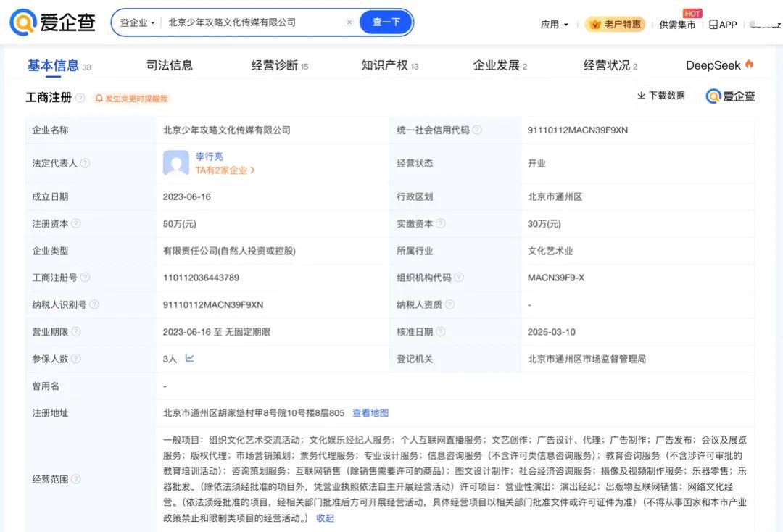The image size is (783, 532).
Task: Click the approval date 2025-03-10
Action: 551,332
